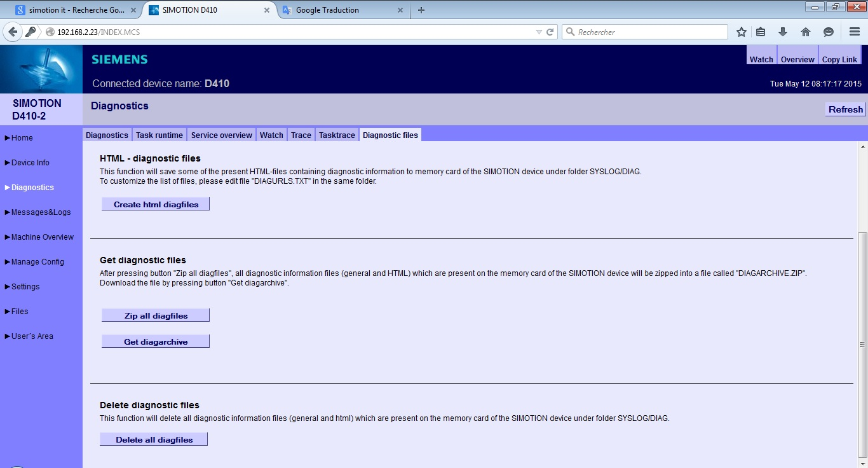Screen dimensions: 868x468
Task: Click Create html diagfiles button
Action: (156, 204)
